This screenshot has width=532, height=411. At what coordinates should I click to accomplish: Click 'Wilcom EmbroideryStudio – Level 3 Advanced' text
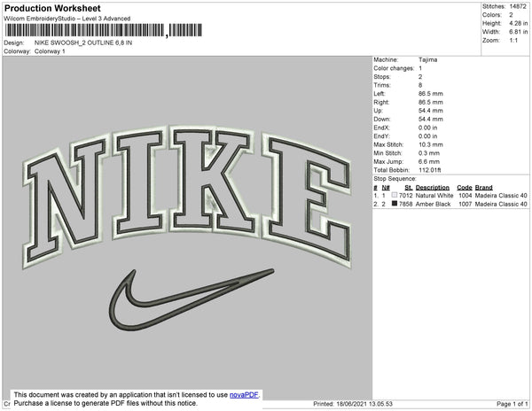[67, 19]
